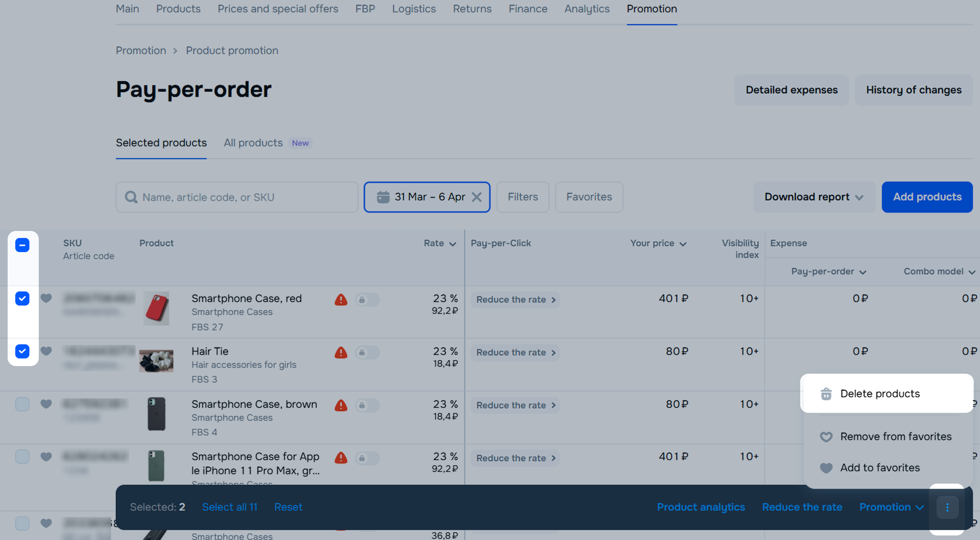Clear the 31 Mar – 6 Apr date filter
The height and width of the screenshot is (540, 980).
coord(477,197)
